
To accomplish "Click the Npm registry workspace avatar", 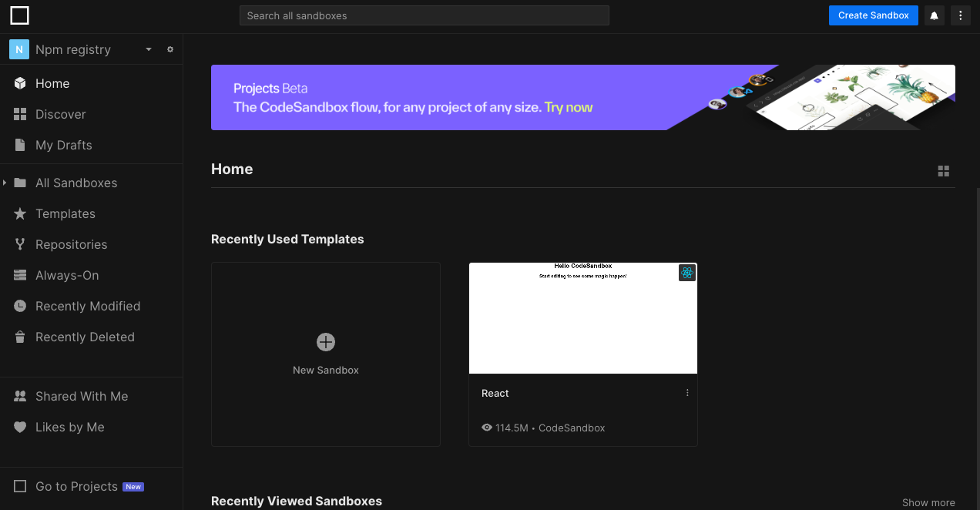I will pyautogui.click(x=19, y=49).
